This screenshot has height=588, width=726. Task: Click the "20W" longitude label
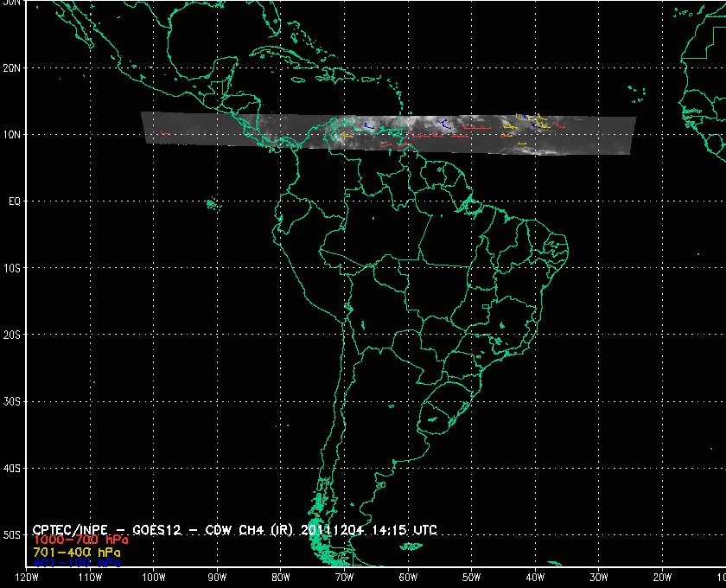663,578
